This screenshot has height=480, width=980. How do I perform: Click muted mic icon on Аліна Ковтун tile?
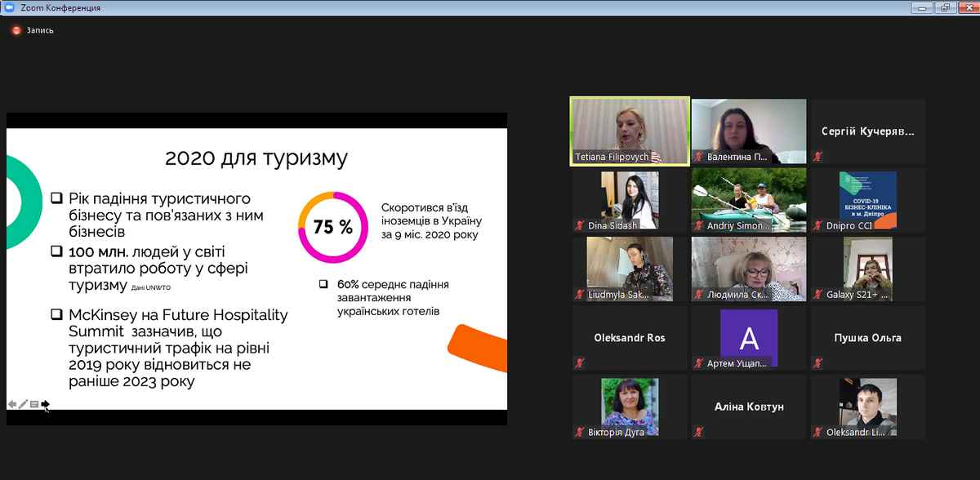pos(699,432)
